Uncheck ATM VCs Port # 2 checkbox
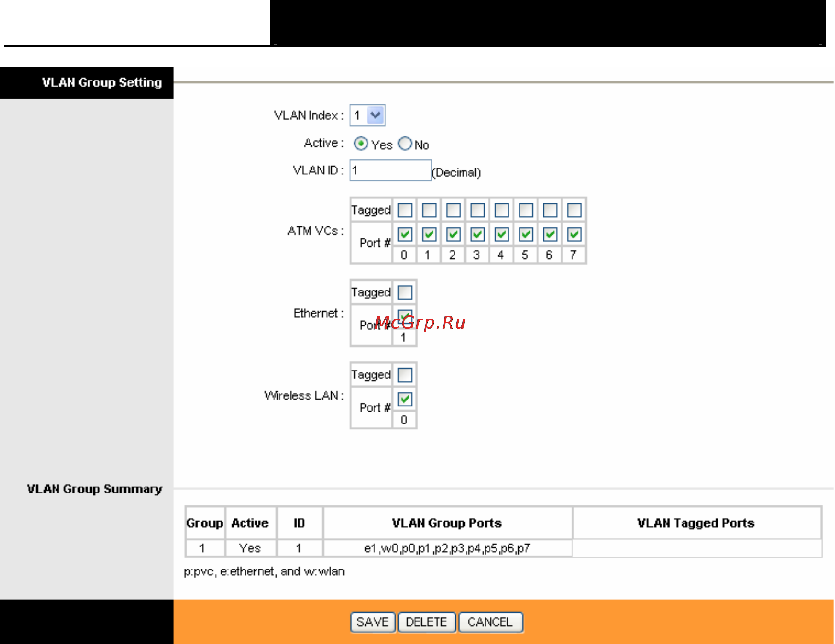Screen dimensions: 835x644 coord(453,234)
